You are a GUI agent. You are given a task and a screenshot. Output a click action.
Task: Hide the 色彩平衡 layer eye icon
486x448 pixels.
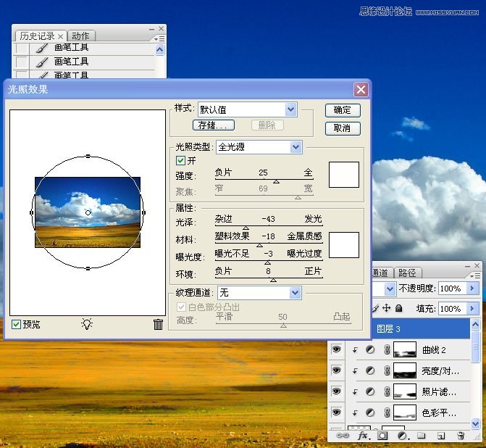point(336,412)
